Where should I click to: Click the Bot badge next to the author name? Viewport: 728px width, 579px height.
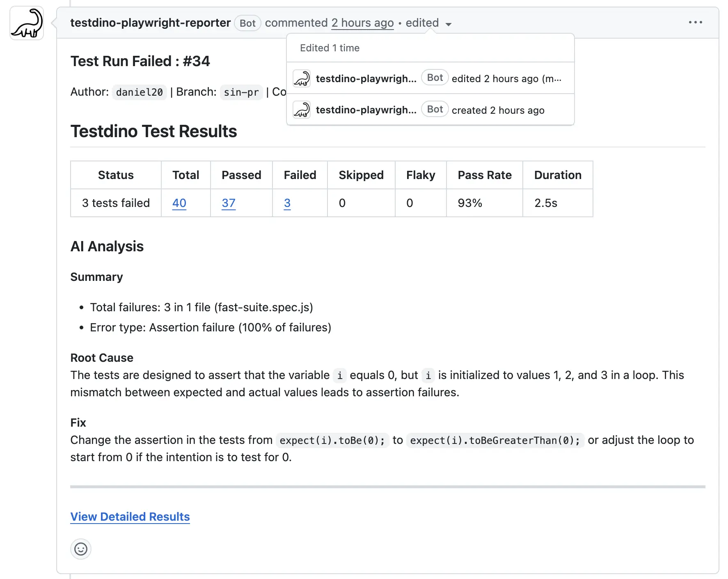[x=247, y=23]
